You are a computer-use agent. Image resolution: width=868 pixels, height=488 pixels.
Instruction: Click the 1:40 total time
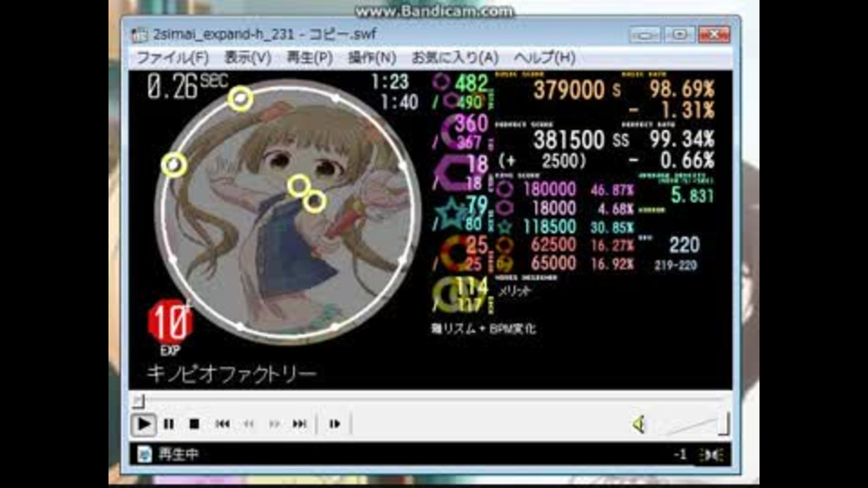399,102
